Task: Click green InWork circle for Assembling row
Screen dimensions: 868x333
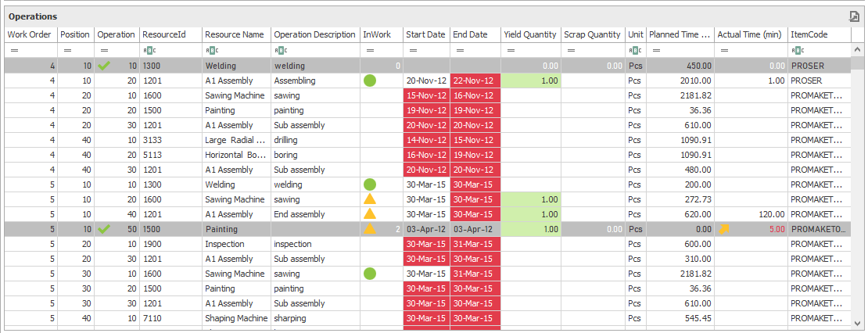Action: [370, 81]
